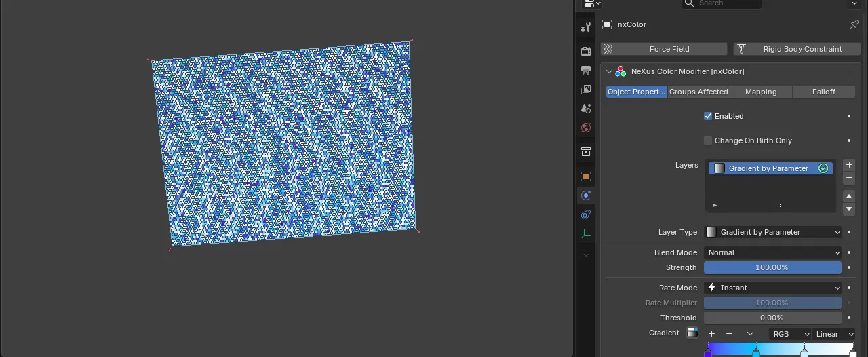Open the editor type dropdown in properties header
This screenshot has width=868, height=357.
592,3
